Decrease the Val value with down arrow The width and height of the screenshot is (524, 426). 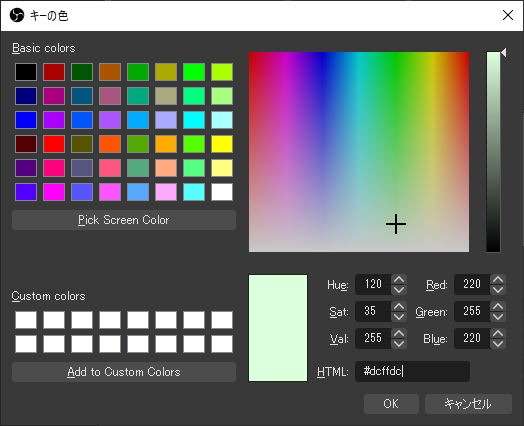coord(399,344)
